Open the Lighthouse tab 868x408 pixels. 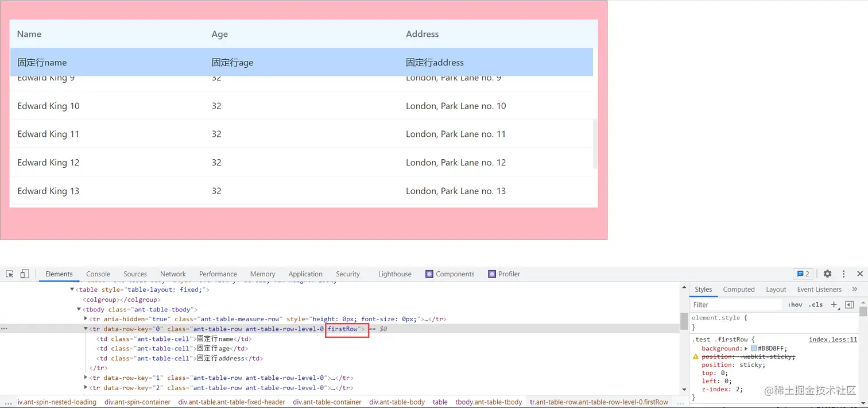[x=395, y=274]
